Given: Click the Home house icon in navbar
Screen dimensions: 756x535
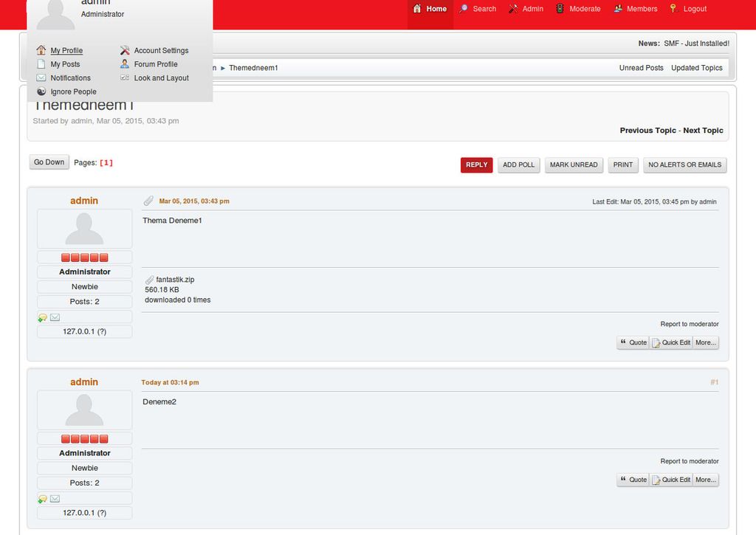Looking at the screenshot, I should coord(417,8).
